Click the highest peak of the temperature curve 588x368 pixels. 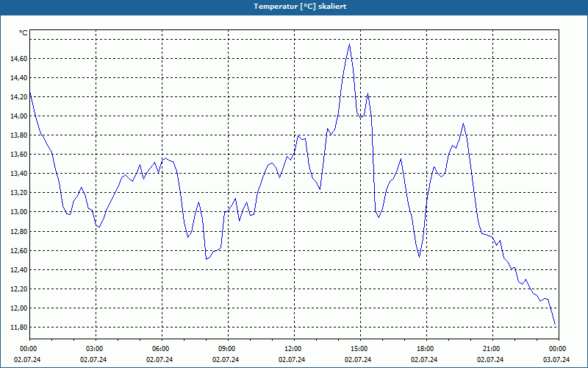[350, 44]
